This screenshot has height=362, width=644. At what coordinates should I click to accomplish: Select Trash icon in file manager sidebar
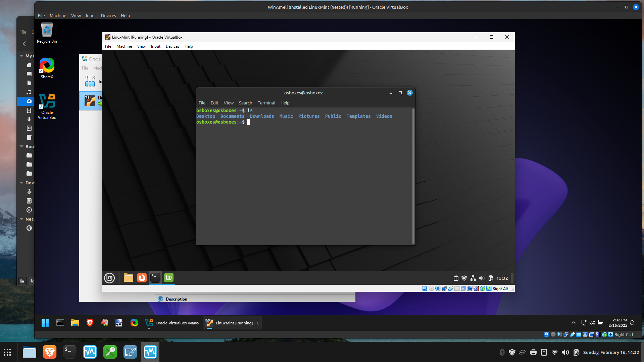(x=29, y=137)
